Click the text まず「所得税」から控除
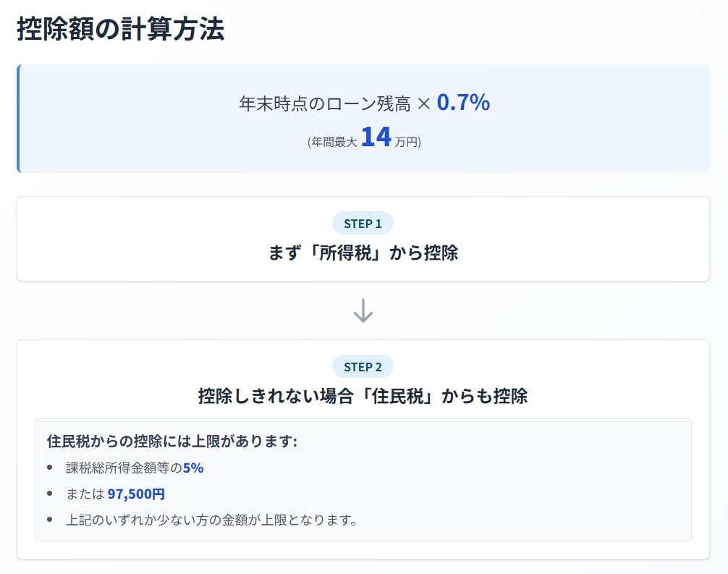 363,253
